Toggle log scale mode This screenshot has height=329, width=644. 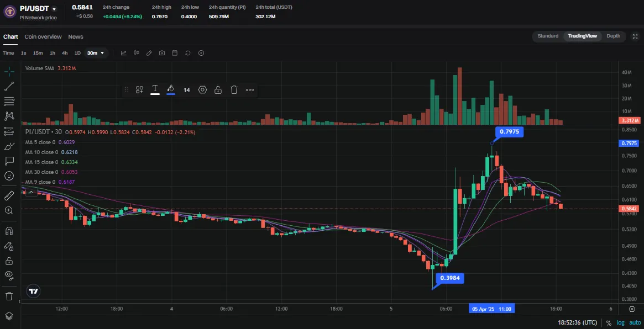[620, 322]
